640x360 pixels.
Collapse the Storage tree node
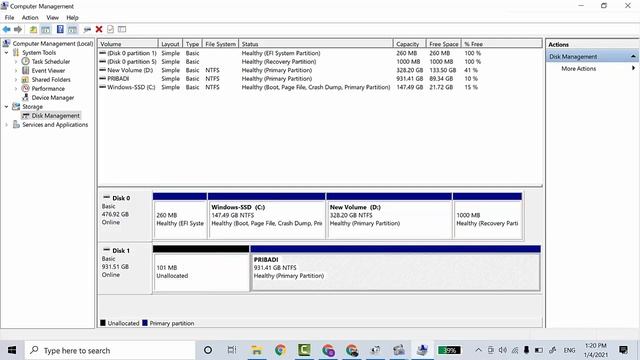click(x=7, y=107)
